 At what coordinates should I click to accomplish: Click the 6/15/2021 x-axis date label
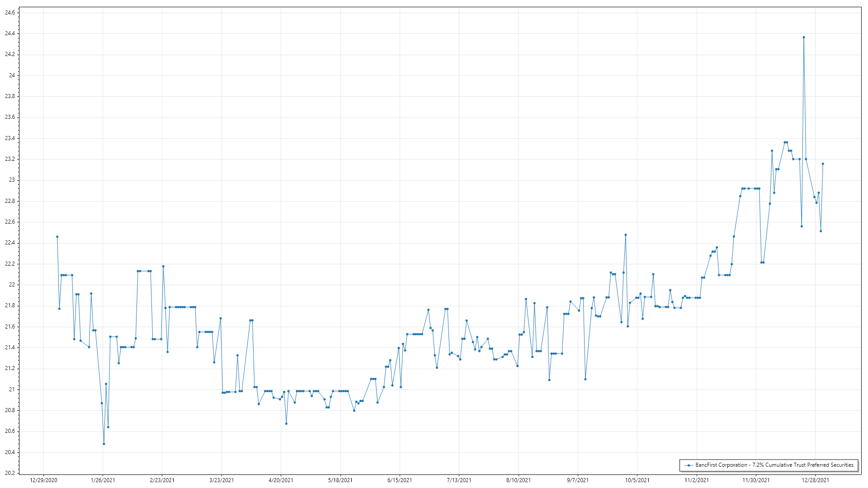tap(400, 480)
